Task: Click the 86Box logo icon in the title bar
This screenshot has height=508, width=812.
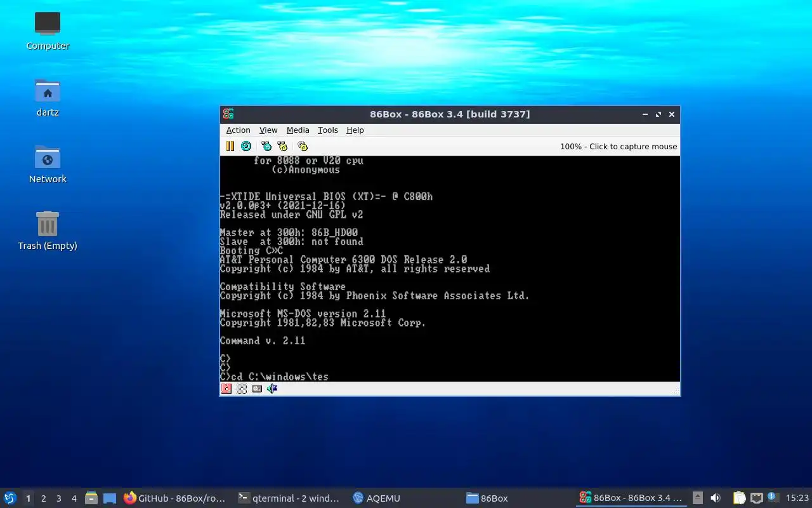Action: point(228,114)
